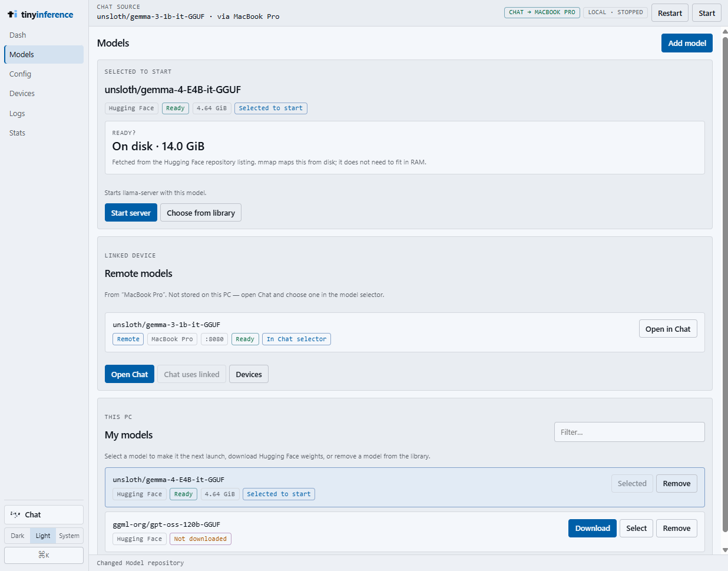Click the Add model button
Image resolution: width=728 pixels, height=571 pixels.
click(687, 43)
